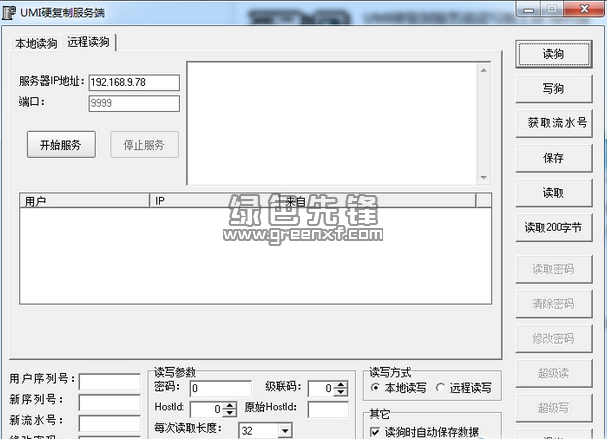607x439 pixels.
Task: Click the log text box scrollbar
Action: point(486,121)
